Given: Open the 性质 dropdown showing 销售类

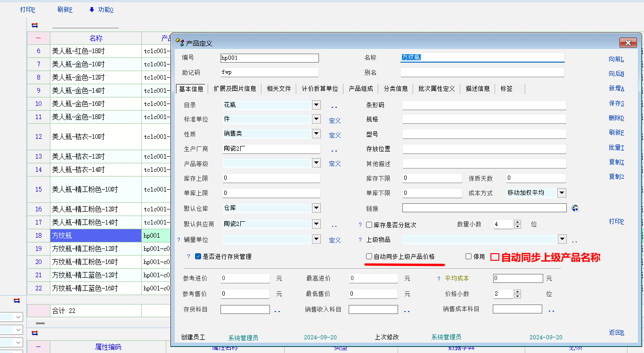Looking at the screenshot, I should [316, 134].
